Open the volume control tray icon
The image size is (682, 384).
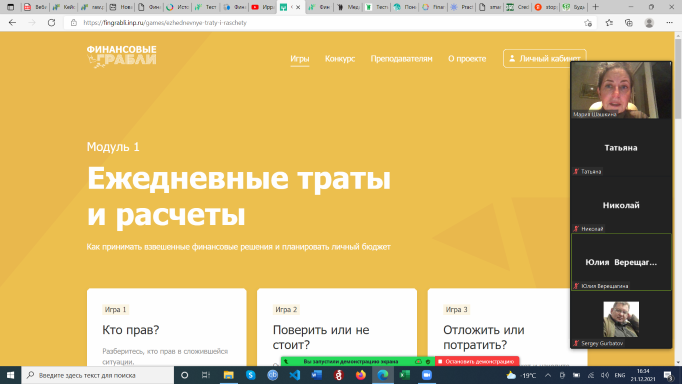click(605, 375)
